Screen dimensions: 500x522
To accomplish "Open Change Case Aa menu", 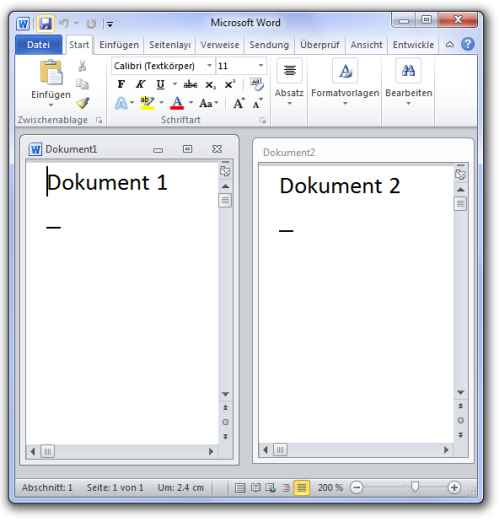I will tap(209, 104).
